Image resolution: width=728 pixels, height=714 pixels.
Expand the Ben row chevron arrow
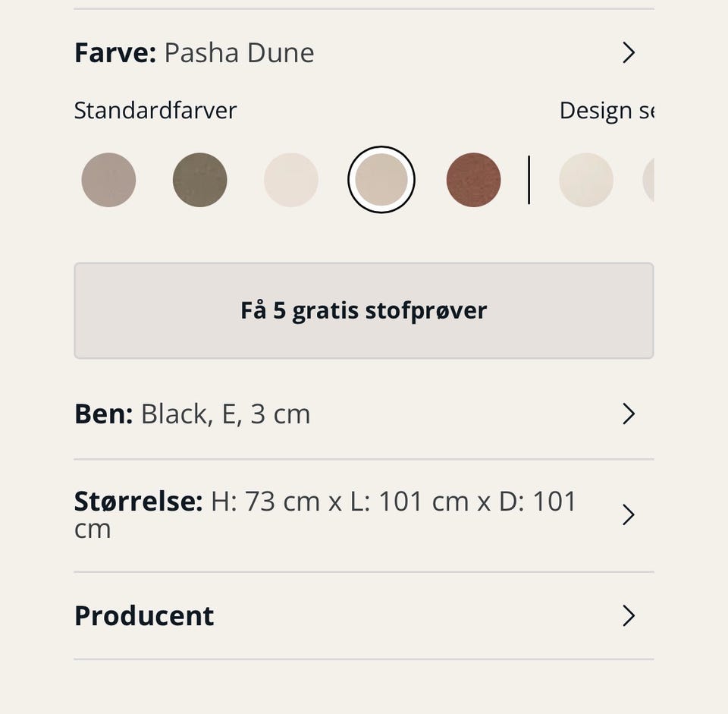click(628, 414)
